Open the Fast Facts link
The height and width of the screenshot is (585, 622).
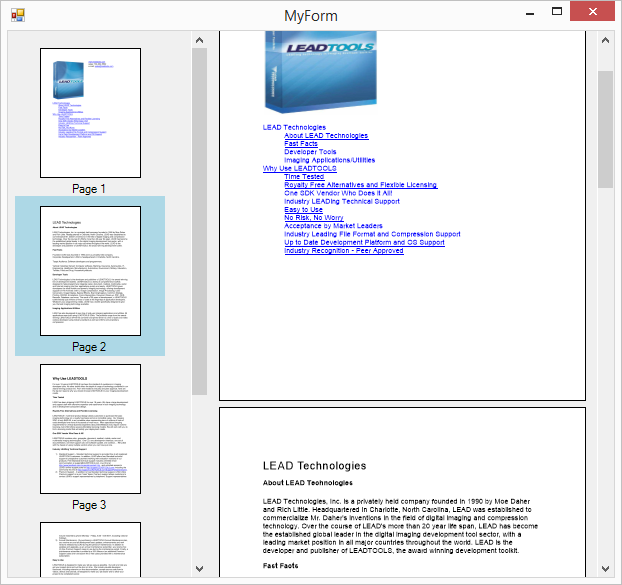tap(301, 144)
